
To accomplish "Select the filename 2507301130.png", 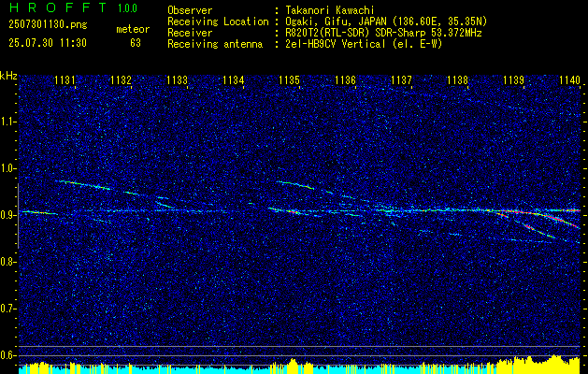I will (48, 25).
